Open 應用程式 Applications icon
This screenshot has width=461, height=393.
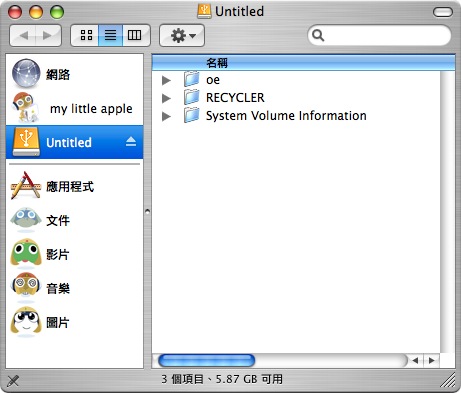(x=26, y=186)
